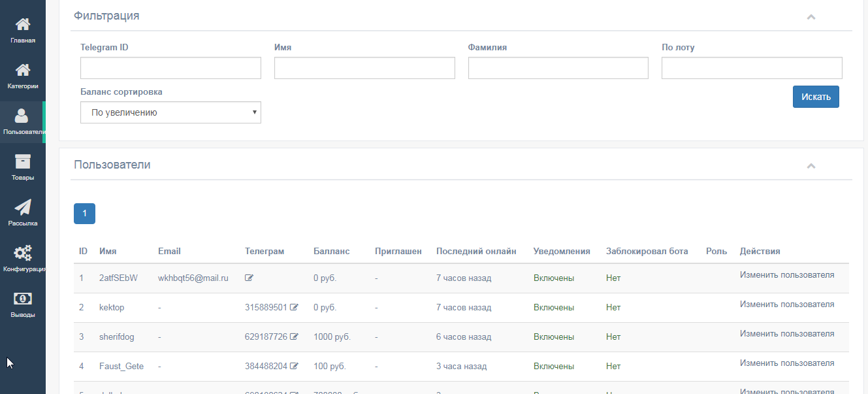Viewport: 868px width, 394px height.
Task: Click the username sherifdog cell
Action: click(x=117, y=337)
